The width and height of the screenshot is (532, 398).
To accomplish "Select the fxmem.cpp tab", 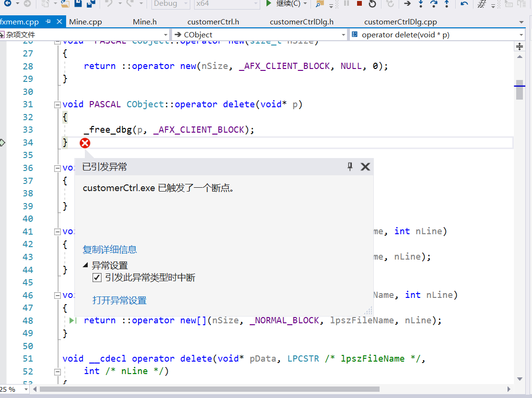I will tap(19, 22).
